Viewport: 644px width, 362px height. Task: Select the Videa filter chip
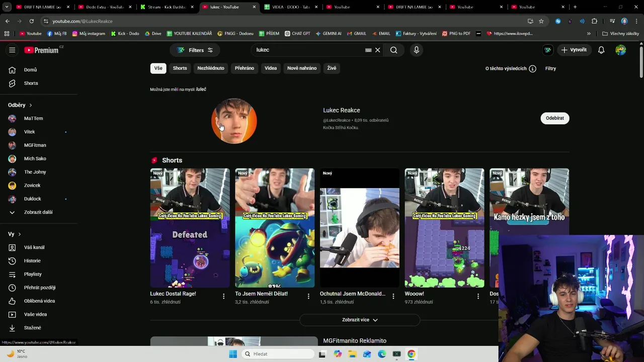271,68
